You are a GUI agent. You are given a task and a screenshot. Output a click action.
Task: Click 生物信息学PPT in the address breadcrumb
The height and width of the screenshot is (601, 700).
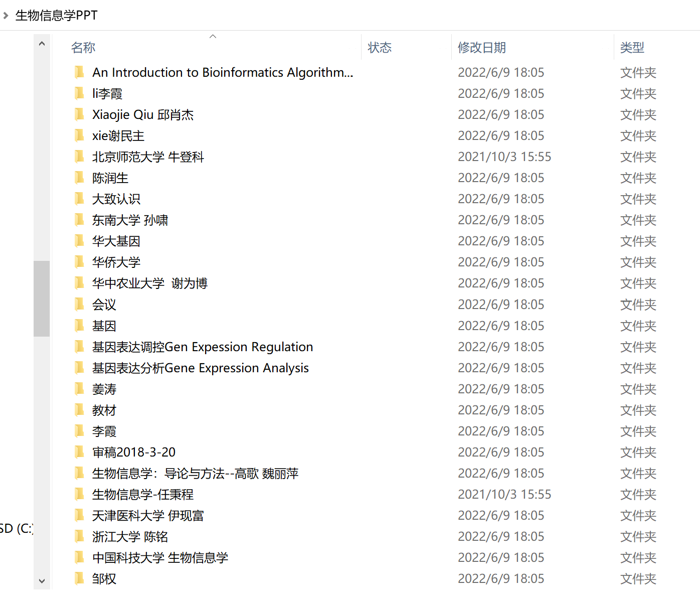click(57, 16)
